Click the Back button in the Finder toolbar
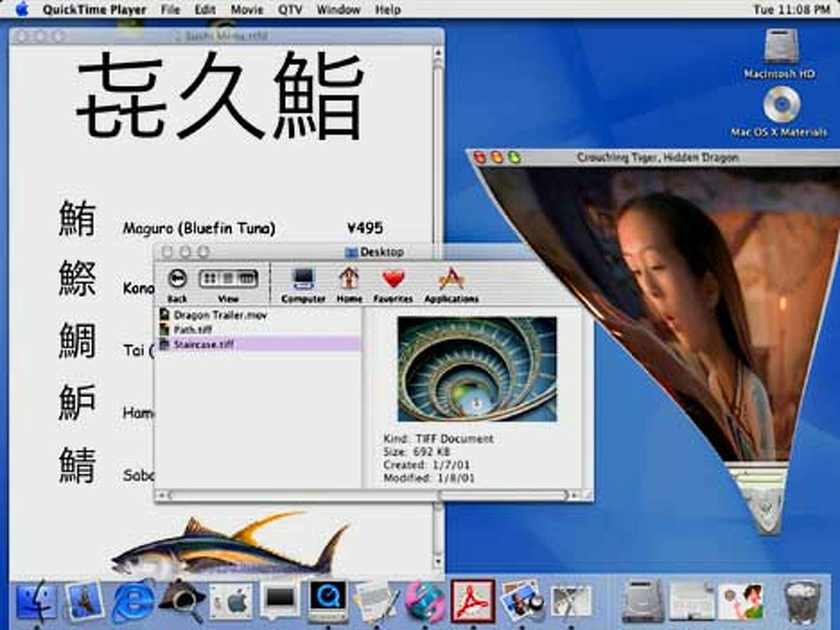Viewport: 840px width, 630px height. (x=177, y=278)
